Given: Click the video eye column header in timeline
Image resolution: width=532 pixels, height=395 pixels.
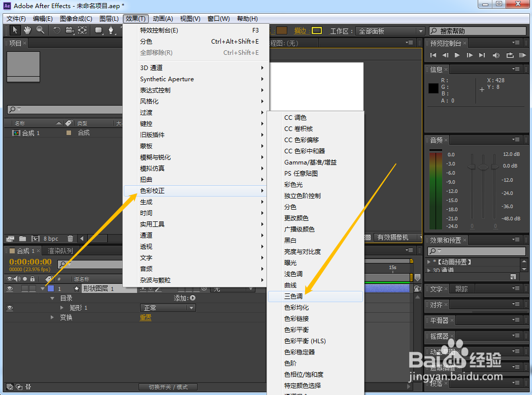Looking at the screenshot, I should [x=10, y=279].
